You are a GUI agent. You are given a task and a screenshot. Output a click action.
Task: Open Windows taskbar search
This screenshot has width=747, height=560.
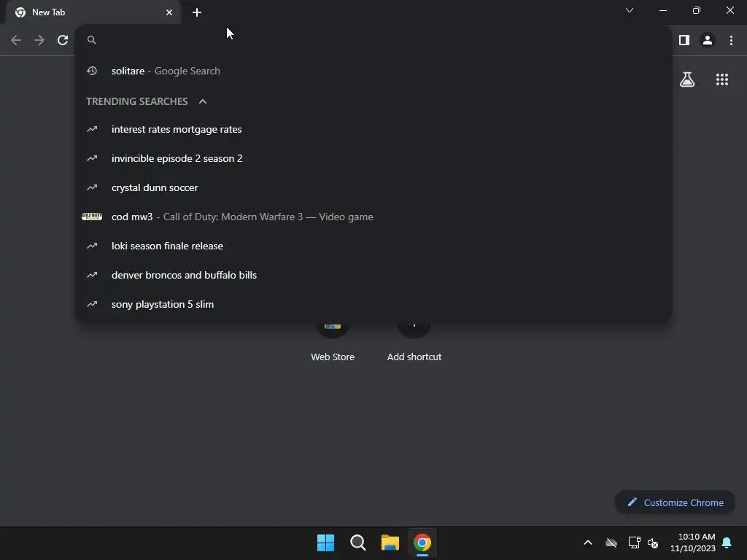pos(357,542)
